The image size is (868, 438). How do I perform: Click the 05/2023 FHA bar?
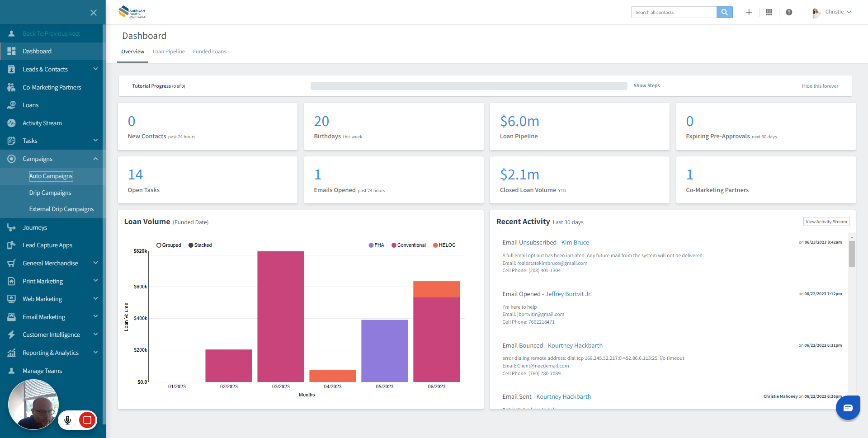coord(385,351)
